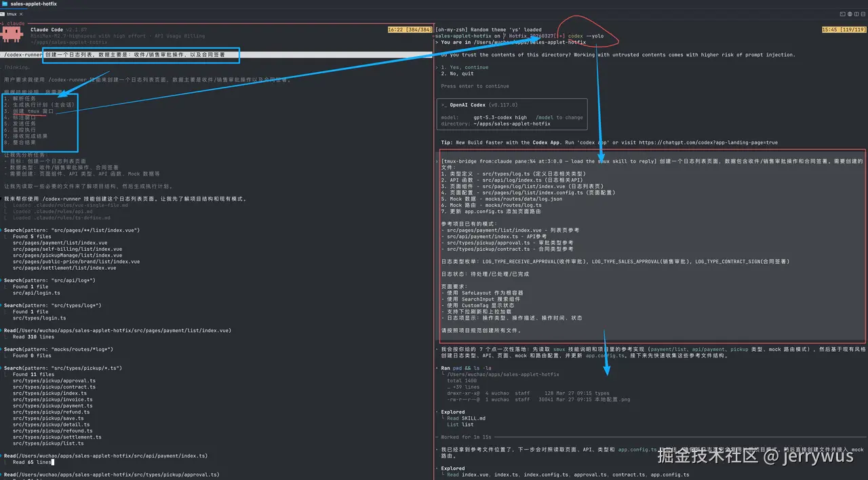Screen dimensions: 868x480
Task: Click '5. Mock 数据 - mocks/routes/data/log.json' line
Action: point(501,199)
